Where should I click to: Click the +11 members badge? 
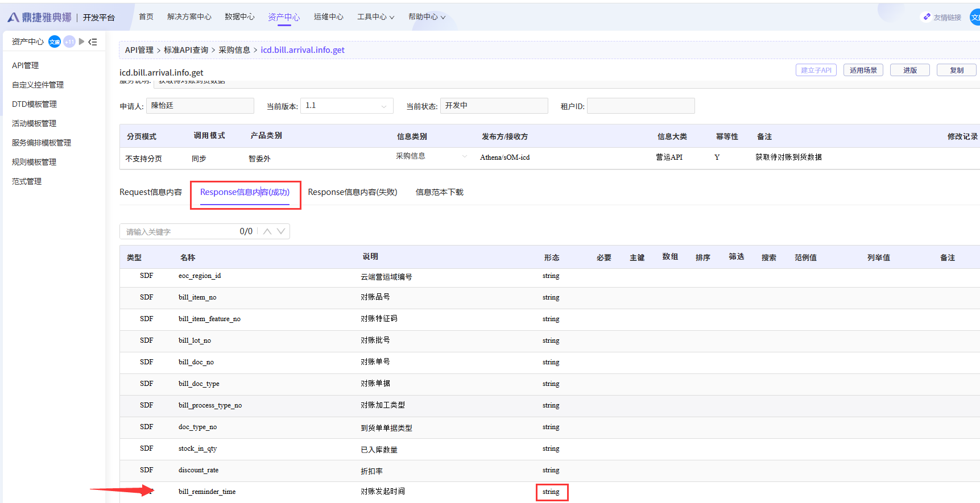[69, 41]
